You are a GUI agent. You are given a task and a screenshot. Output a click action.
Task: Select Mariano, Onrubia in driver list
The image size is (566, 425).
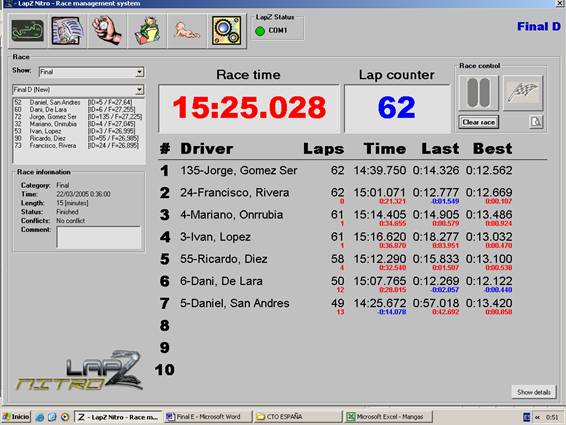78,124
